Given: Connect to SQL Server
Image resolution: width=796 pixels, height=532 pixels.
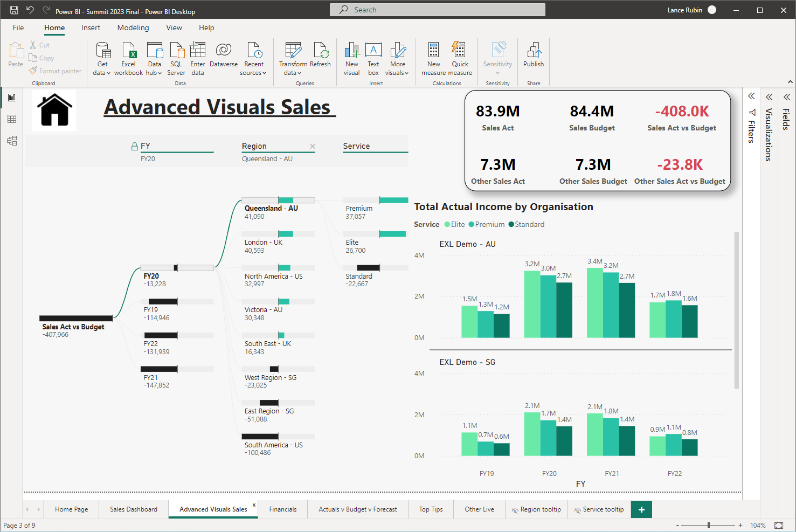Looking at the screenshot, I should [176, 59].
